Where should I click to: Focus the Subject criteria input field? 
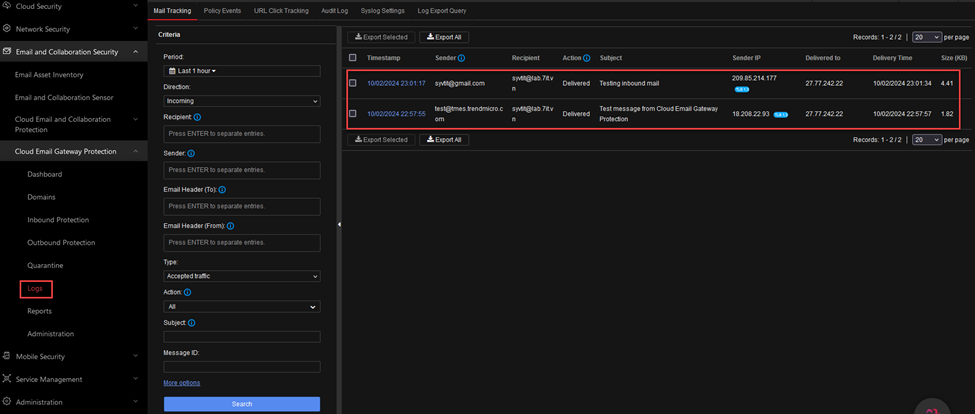pos(242,336)
